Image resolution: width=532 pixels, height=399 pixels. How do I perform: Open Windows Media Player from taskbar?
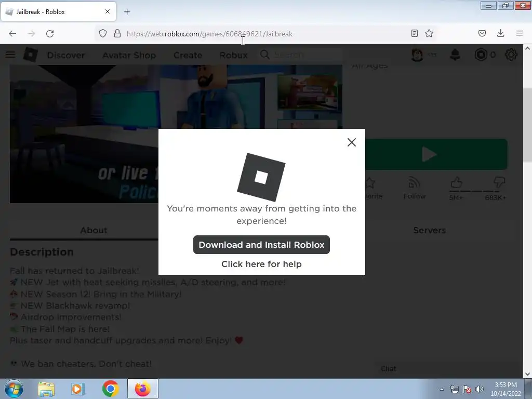(x=77, y=389)
